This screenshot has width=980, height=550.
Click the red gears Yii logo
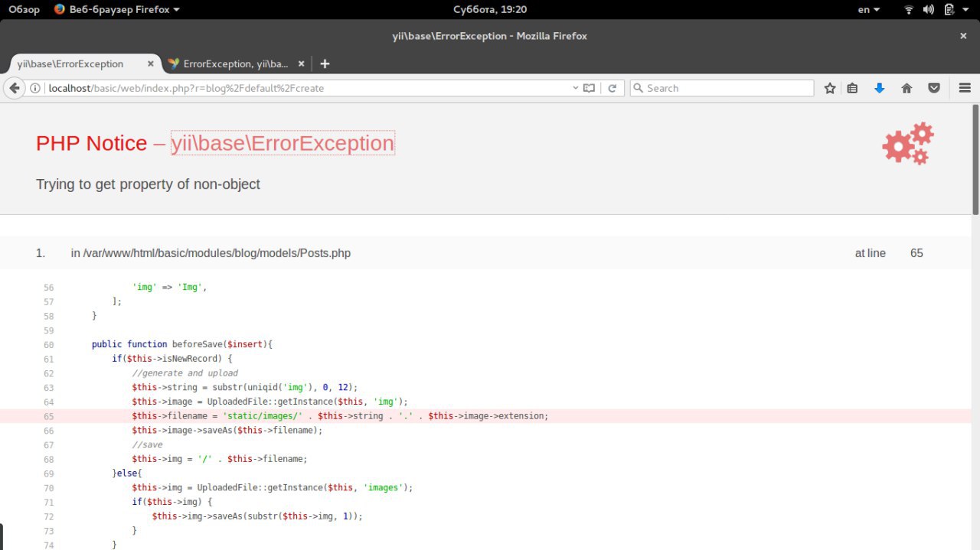tap(908, 143)
